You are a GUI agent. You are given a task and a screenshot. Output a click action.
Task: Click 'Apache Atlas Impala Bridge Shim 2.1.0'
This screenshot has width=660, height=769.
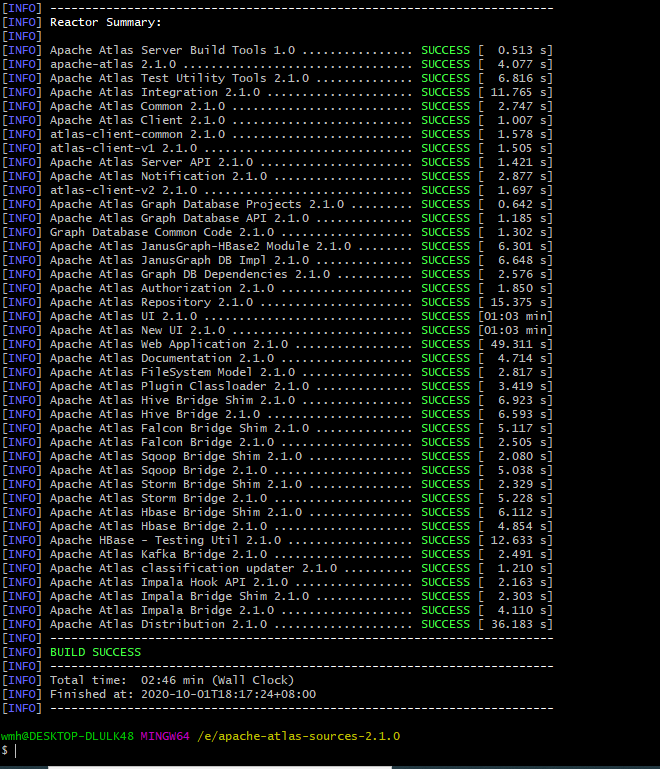click(x=179, y=596)
